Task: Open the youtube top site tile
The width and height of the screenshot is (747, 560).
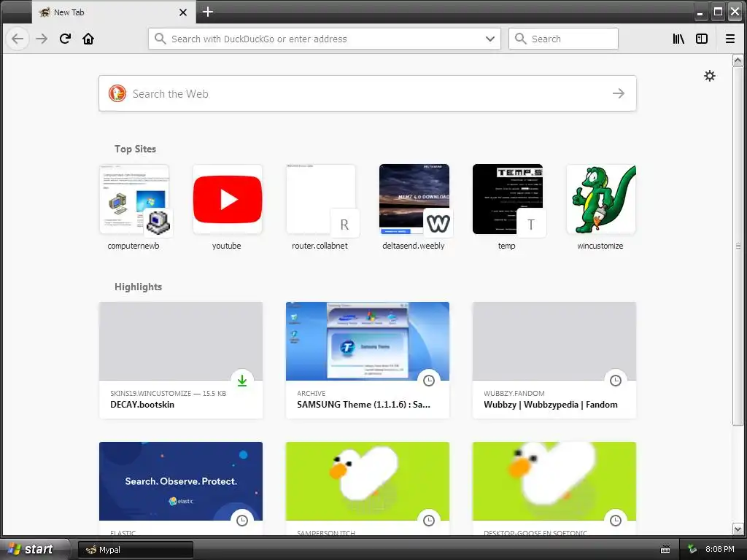Action: pyautogui.click(x=228, y=208)
